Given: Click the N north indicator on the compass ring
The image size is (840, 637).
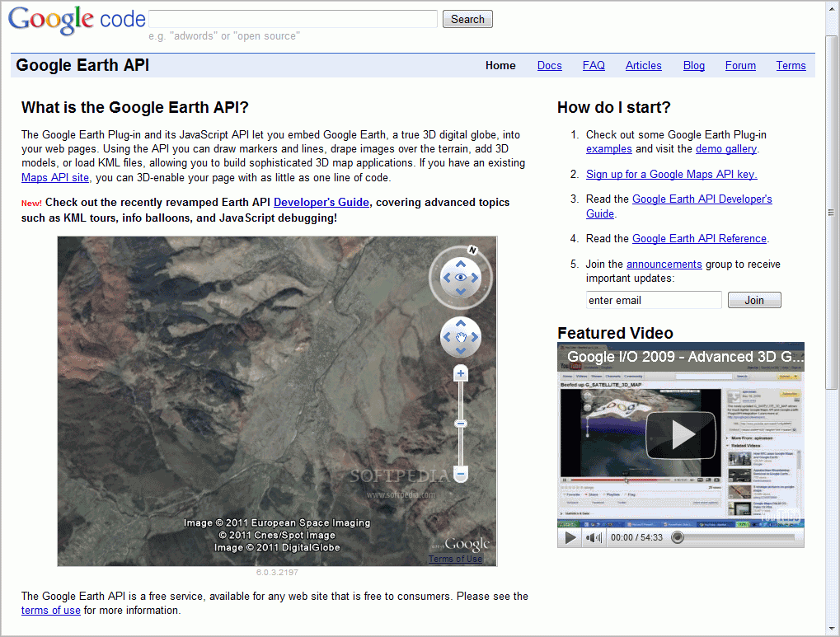Looking at the screenshot, I should point(472,251).
